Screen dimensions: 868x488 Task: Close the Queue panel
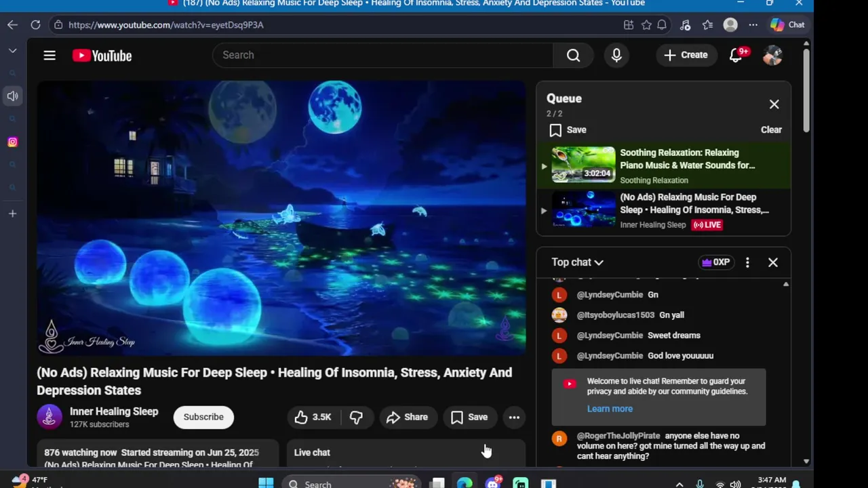(774, 104)
